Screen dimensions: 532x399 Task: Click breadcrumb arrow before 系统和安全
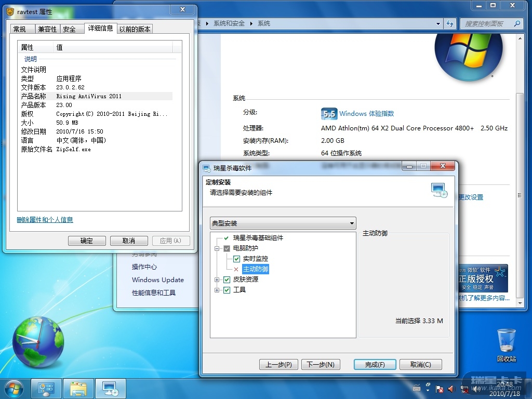(207, 23)
